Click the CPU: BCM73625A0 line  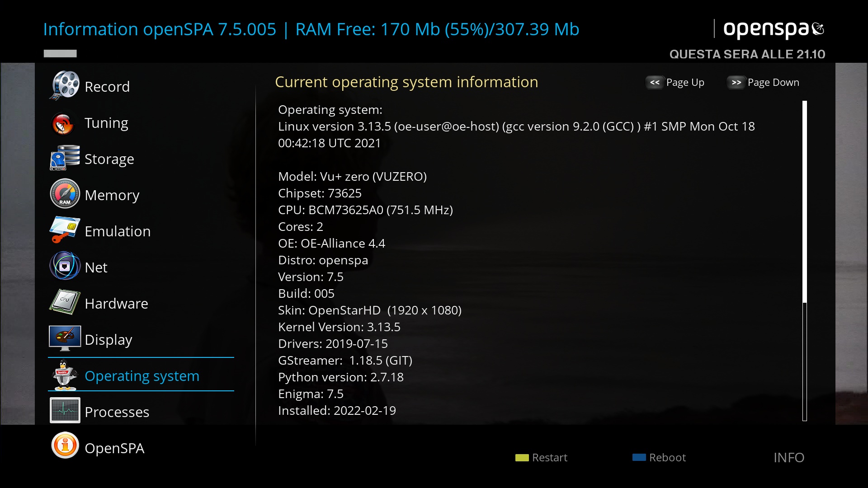click(x=365, y=210)
